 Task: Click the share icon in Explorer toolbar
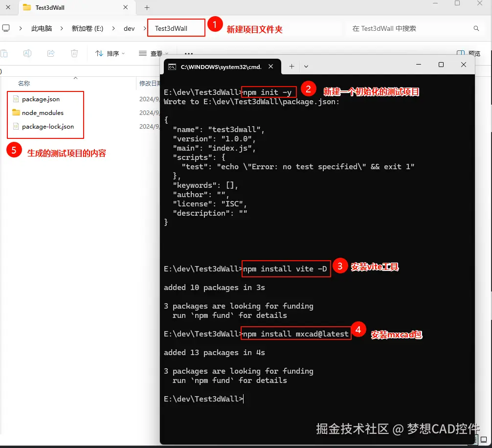(51, 53)
